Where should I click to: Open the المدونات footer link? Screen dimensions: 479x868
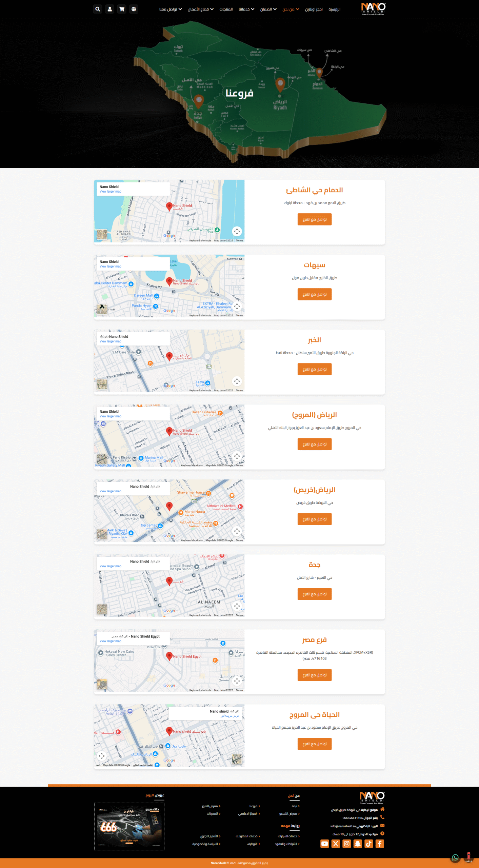(x=214, y=813)
